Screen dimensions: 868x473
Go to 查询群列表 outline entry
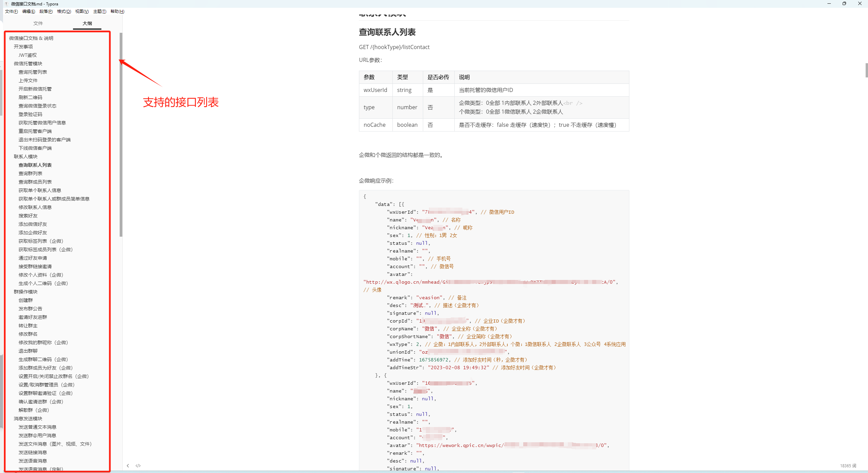click(x=30, y=173)
